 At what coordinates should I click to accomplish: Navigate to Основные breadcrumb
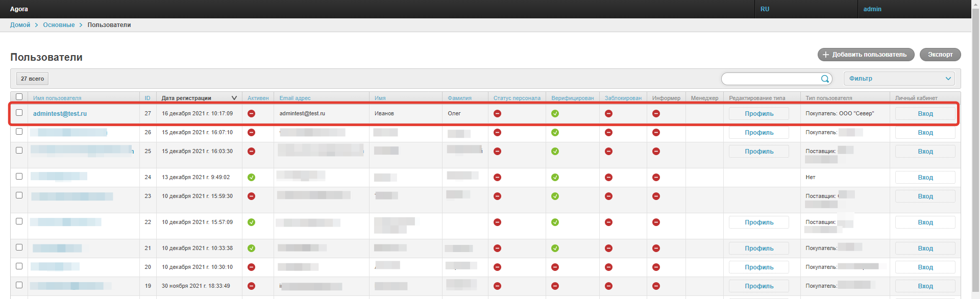click(x=59, y=25)
